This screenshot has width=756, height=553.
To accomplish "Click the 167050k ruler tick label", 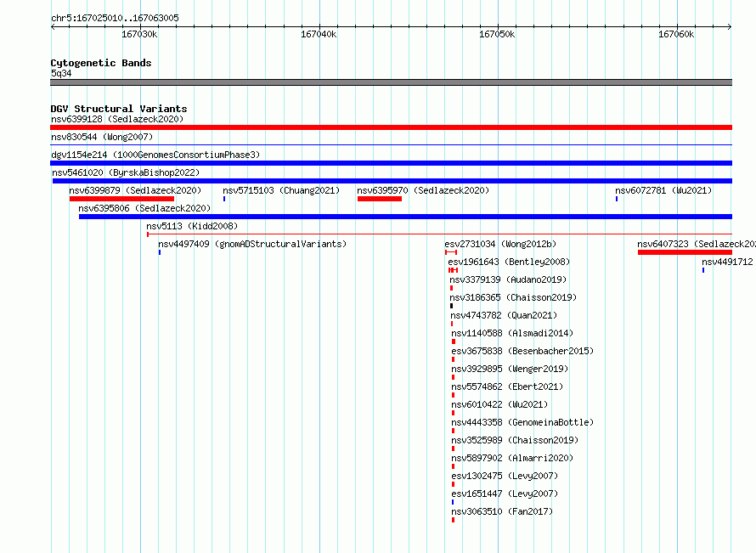I will pyautogui.click(x=497, y=34).
